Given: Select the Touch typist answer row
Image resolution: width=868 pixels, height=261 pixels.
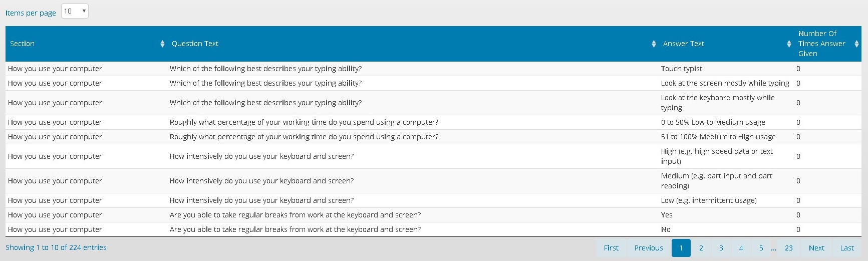Looking at the screenshot, I should tap(681, 69).
